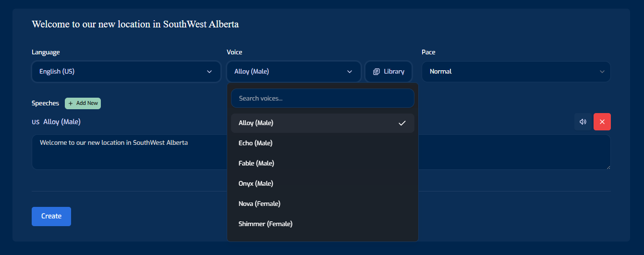Select Fable (Male) from voice list
This screenshot has width=644, height=255.
323,164
